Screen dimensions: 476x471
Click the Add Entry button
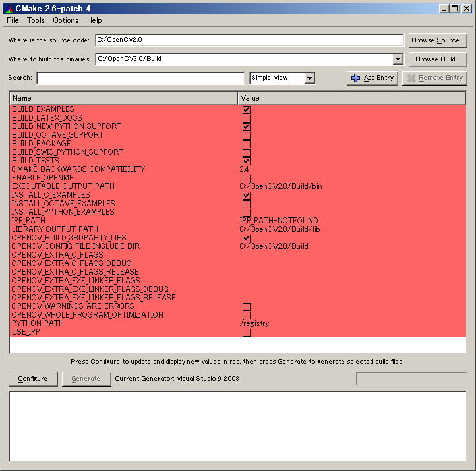372,78
